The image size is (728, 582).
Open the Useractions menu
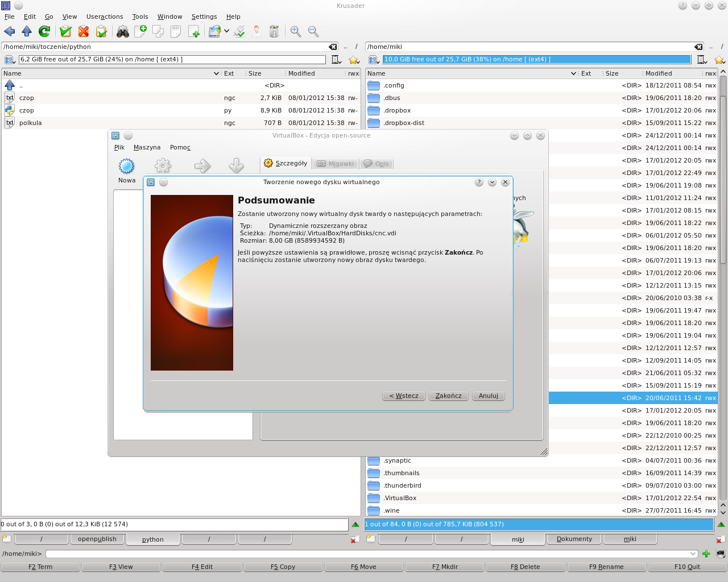coord(105,16)
